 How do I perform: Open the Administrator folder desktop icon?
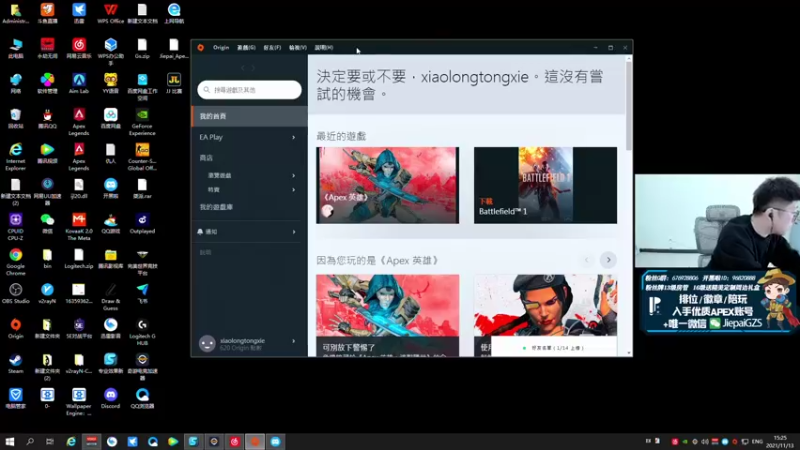click(x=16, y=13)
